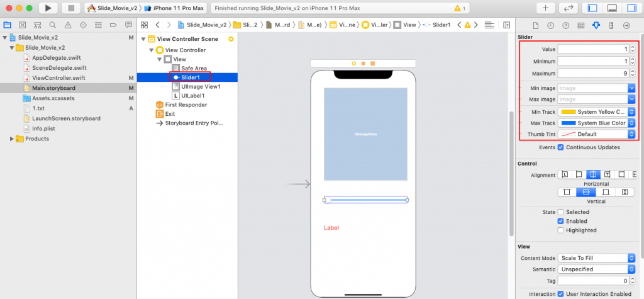Open the Report navigator icon
This screenshot has height=299, width=644.
(128, 25)
